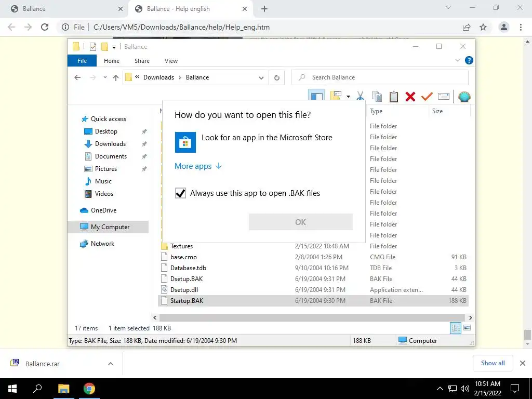Click Show all downloads button

point(493,363)
